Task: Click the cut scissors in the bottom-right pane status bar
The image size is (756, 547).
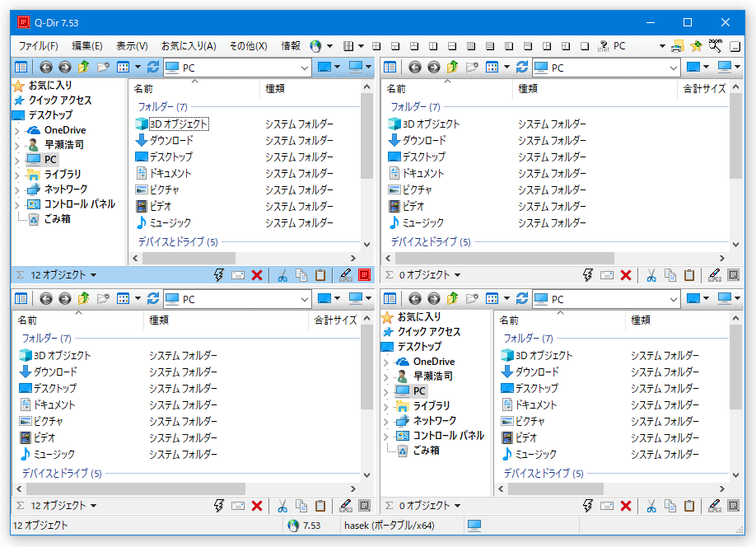Action: [x=651, y=506]
